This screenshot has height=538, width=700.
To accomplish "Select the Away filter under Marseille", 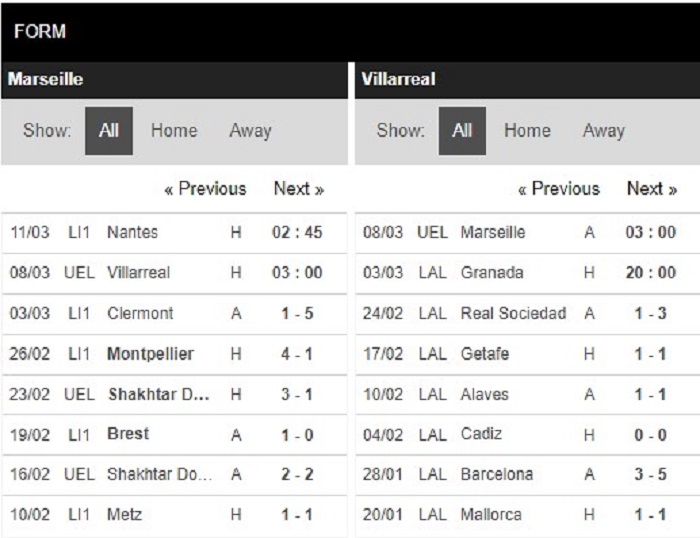I will [x=250, y=131].
